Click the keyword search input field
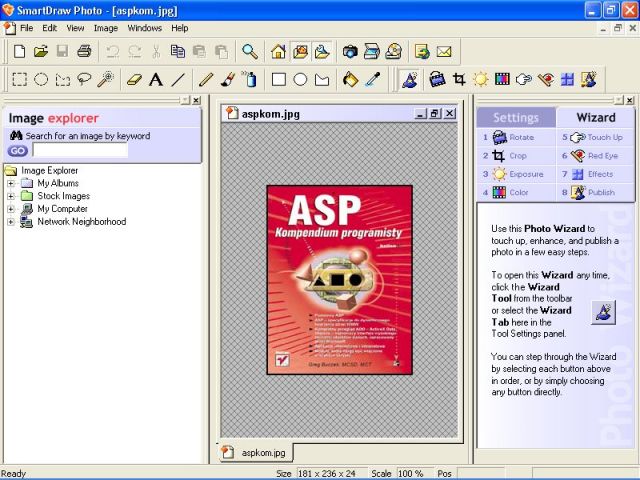The image size is (640, 480). tap(80, 151)
